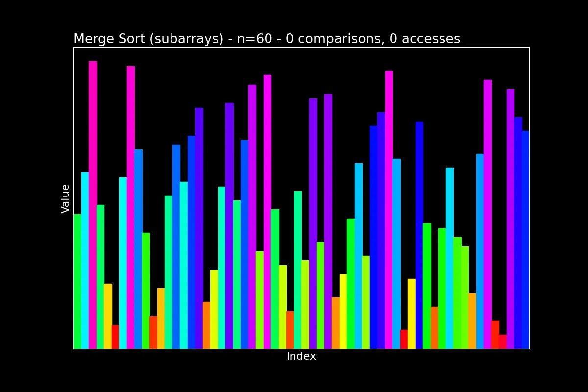Click the "Index" x-axis label
The height and width of the screenshot is (392, 588).
[301, 357]
